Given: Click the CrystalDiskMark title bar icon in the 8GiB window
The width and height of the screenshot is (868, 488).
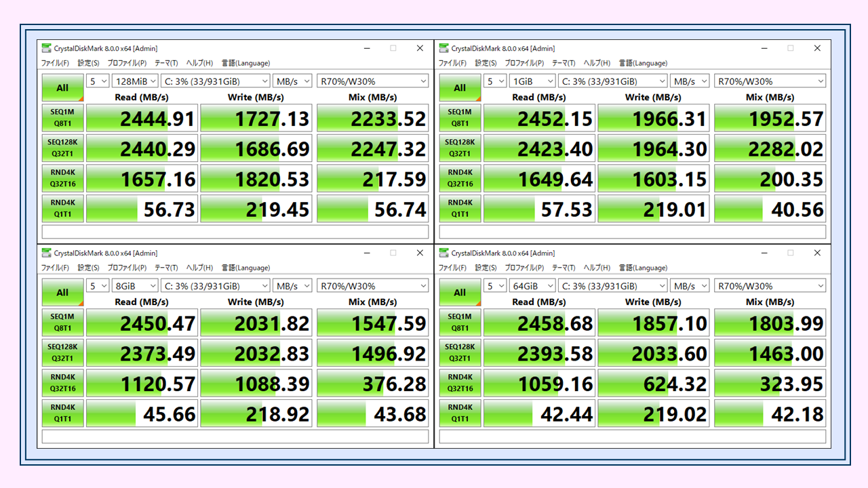Looking at the screenshot, I should pyautogui.click(x=46, y=253).
